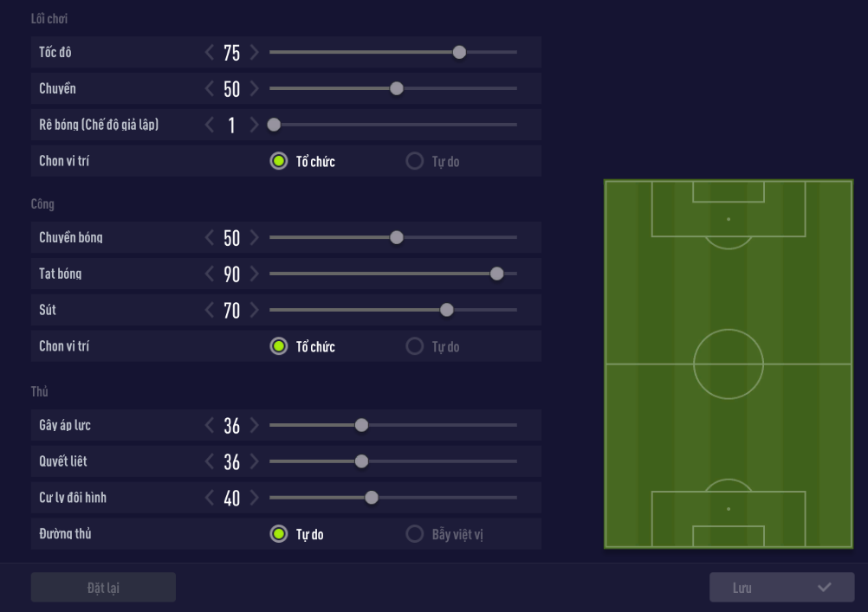The image size is (868, 612).
Task: Enable Bẫy việt vị defensive line
Action: coord(415,534)
